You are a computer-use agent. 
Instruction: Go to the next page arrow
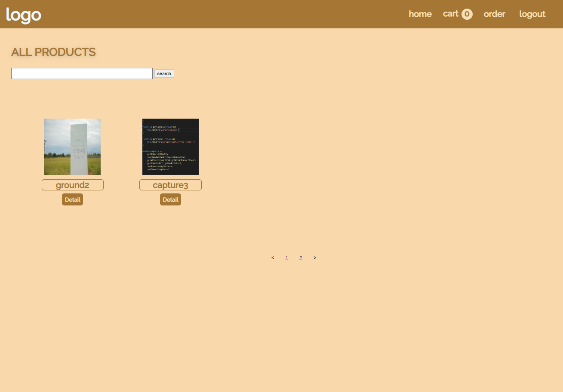pyautogui.click(x=315, y=258)
